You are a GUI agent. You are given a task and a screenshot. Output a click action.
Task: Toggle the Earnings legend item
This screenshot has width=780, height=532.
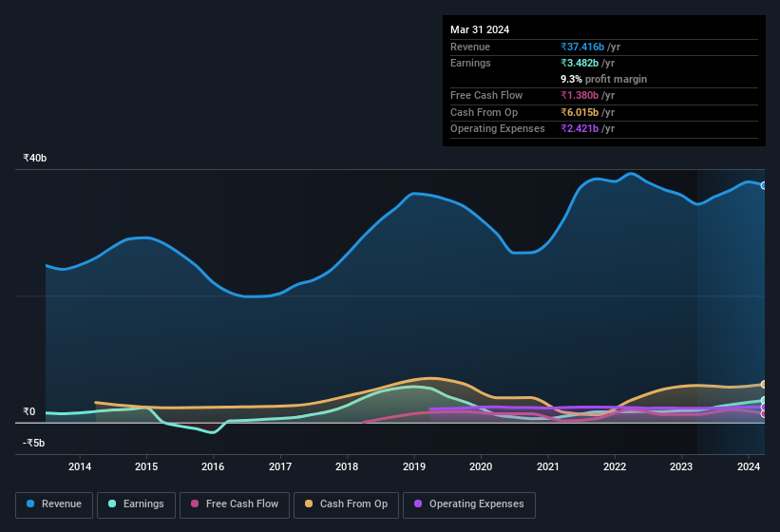tap(136, 504)
